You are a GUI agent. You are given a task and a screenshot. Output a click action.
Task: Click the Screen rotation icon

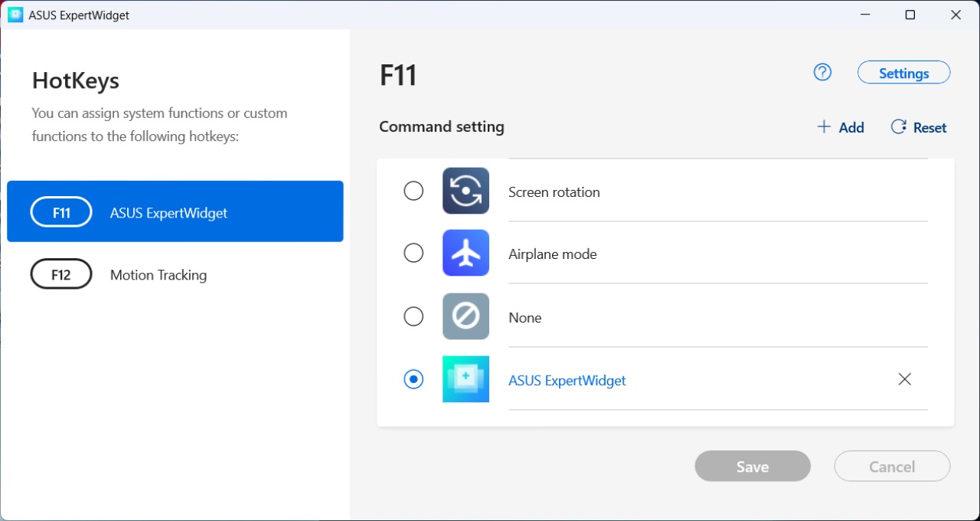click(x=465, y=191)
